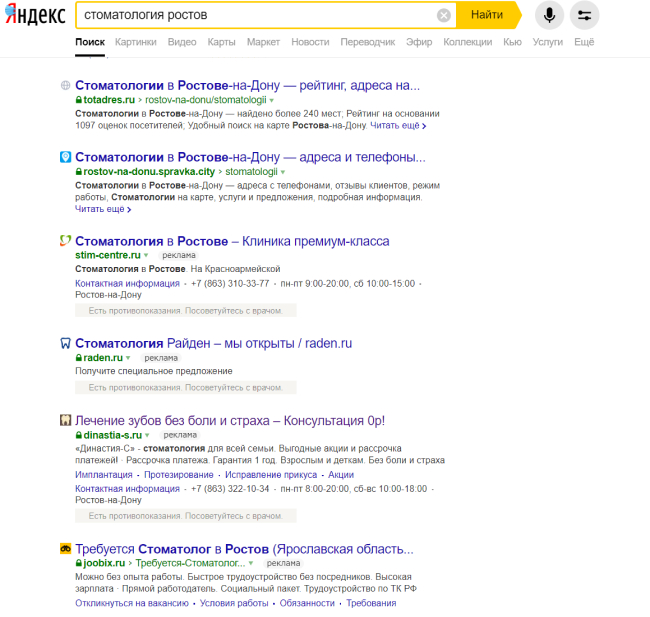Open the dropdown arrow next to raden.ru
This screenshot has width=650, height=617.
128,358
